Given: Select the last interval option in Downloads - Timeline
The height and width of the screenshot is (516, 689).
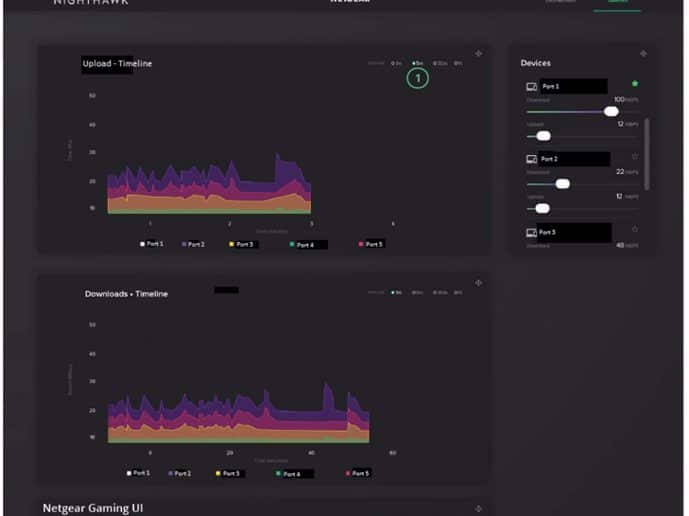Looking at the screenshot, I should coord(458,293).
